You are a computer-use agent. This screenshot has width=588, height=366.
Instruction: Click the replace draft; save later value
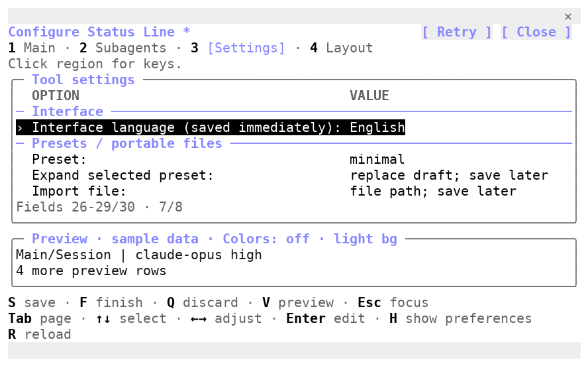click(449, 175)
